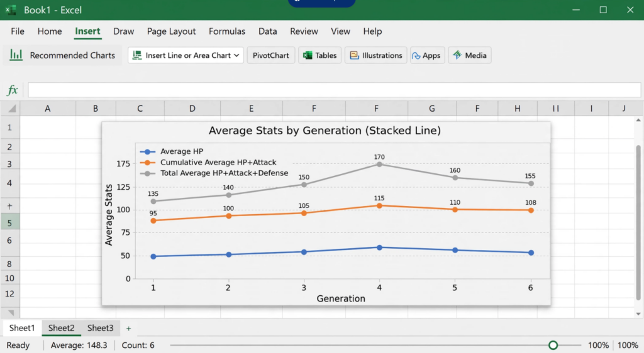Viewport: 644px width, 353px height.
Task: Switch to Sheet2 tab
Action: 61,328
